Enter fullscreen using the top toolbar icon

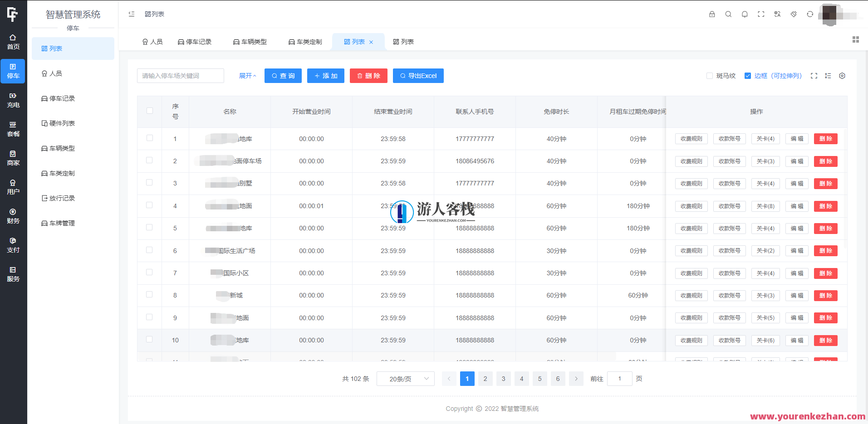click(761, 14)
